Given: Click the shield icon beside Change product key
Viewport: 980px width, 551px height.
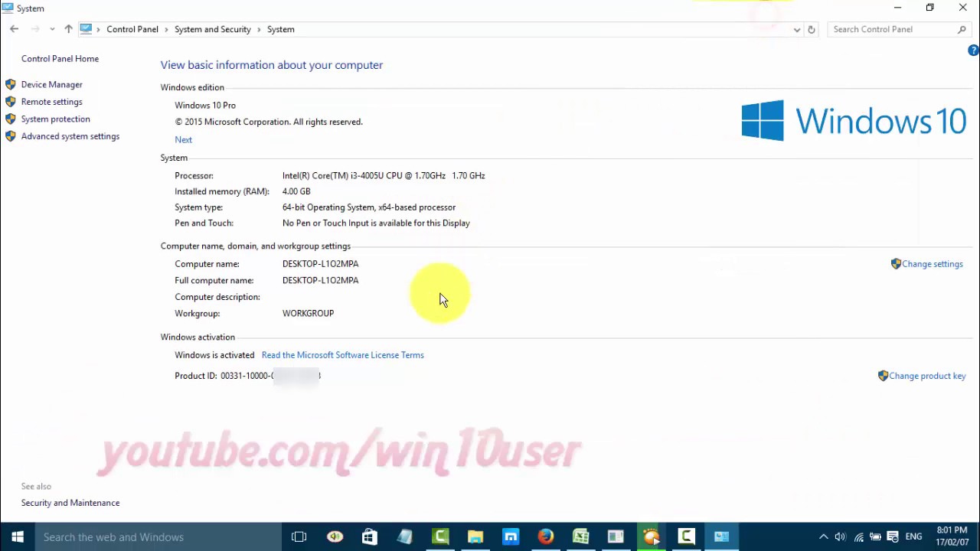Looking at the screenshot, I should click(x=883, y=376).
